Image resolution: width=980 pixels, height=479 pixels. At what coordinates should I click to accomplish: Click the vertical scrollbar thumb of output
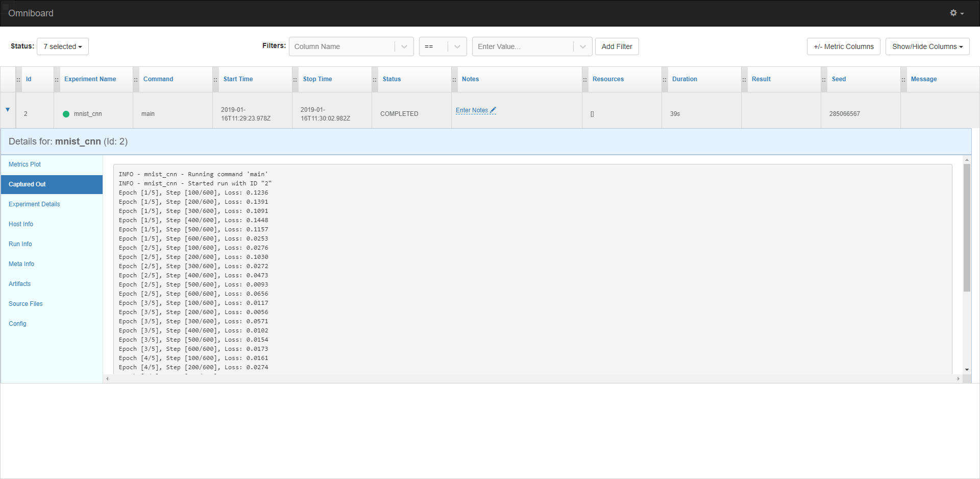click(967, 228)
